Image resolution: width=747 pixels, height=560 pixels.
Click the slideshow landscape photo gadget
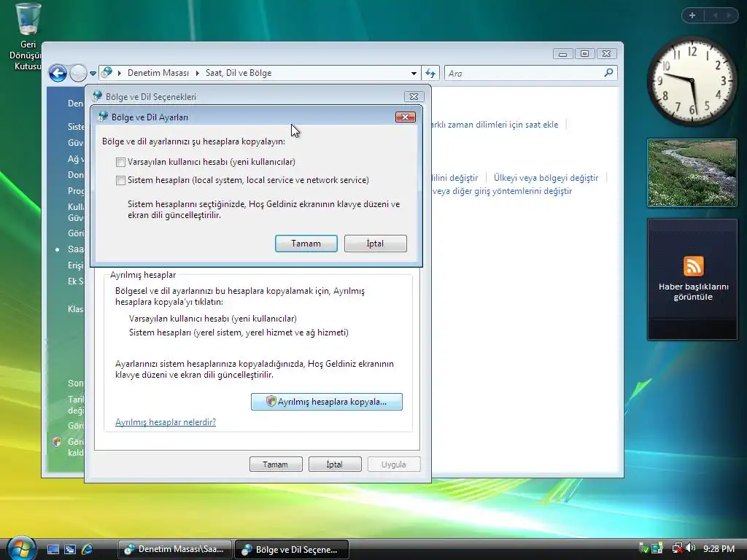[x=692, y=173]
